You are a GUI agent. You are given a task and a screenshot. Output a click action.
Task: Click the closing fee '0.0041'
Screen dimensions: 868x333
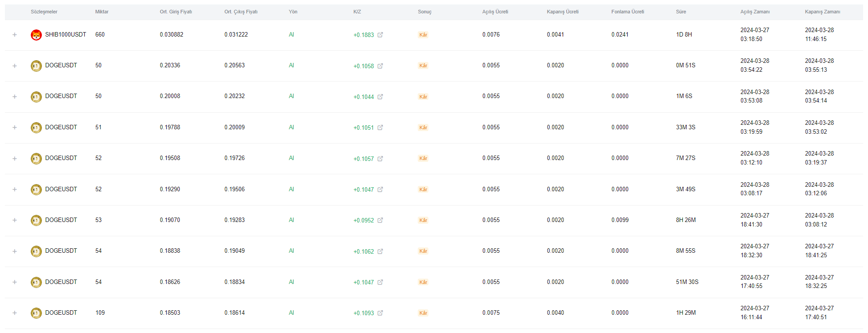[555, 34]
